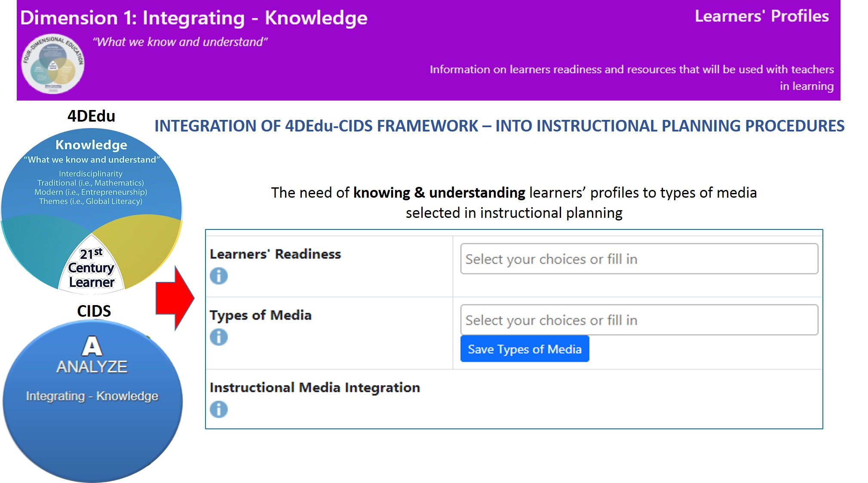This screenshot has width=868, height=483.
Task: Click the Knowledge heading in the 4DEdu circle
Action: pyautogui.click(x=91, y=145)
